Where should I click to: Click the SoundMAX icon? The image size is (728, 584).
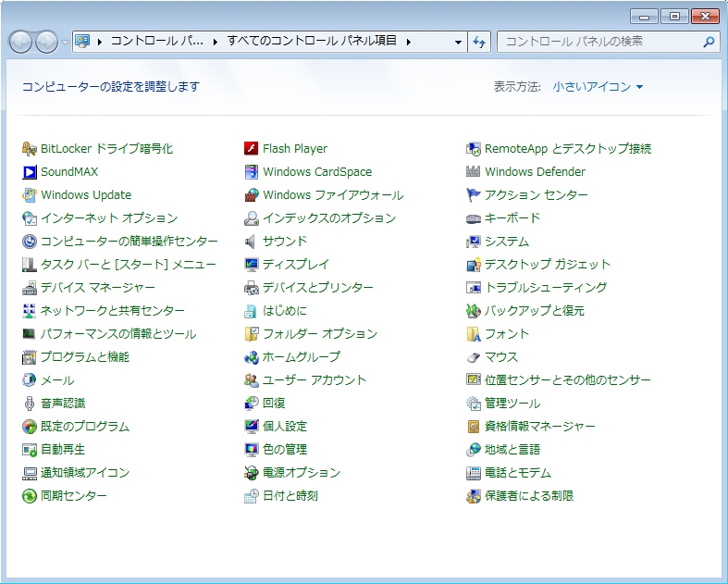click(29, 172)
